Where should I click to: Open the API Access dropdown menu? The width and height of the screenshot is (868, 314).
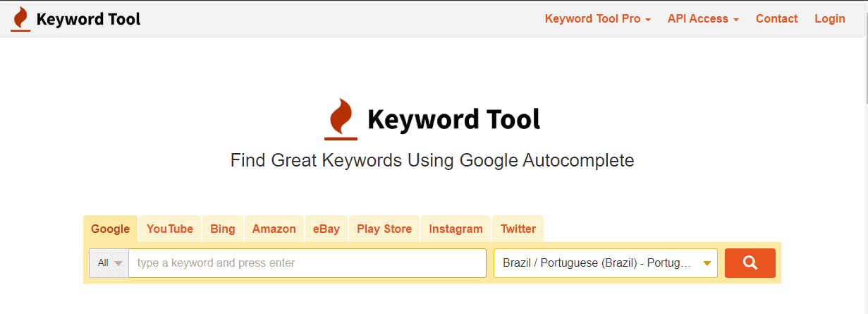click(703, 19)
